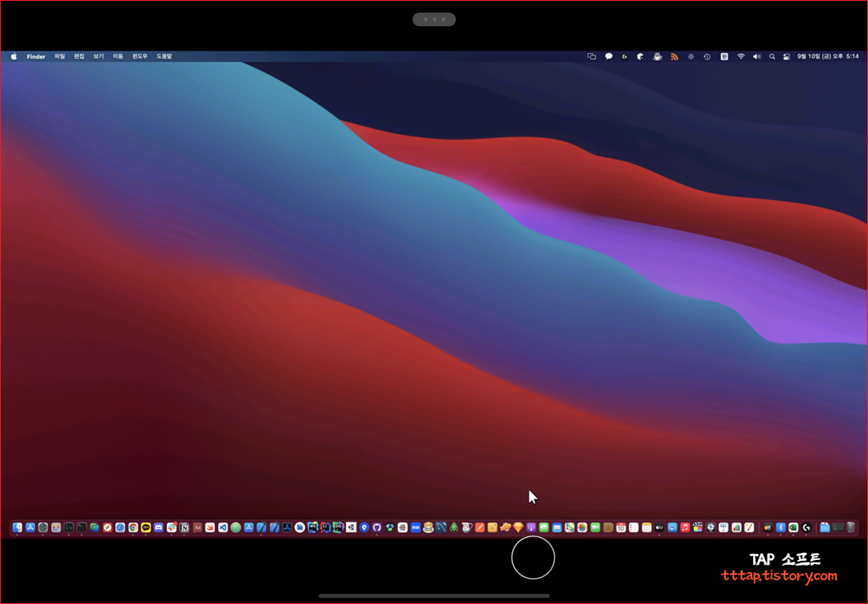The height and width of the screenshot is (604, 868).
Task: Open Swift Playgrounds in the Dock
Action: coord(210,527)
